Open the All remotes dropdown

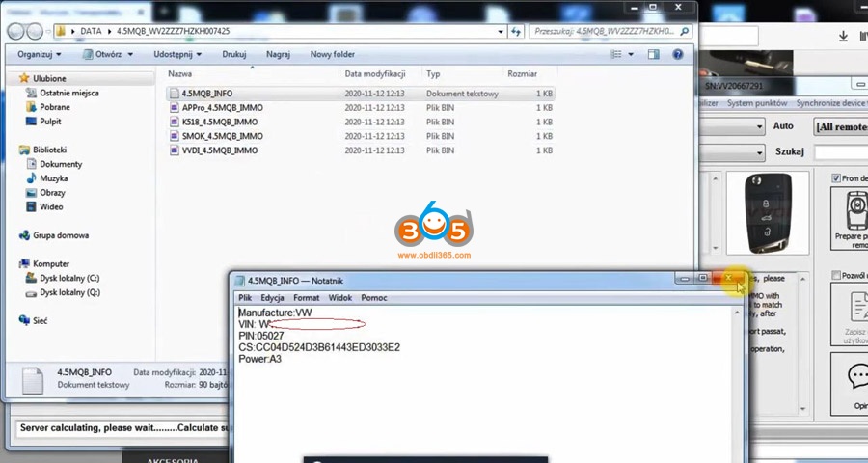tap(841, 126)
